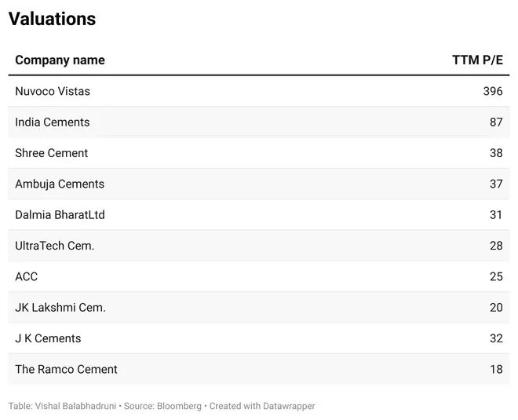Click the Vishal Balabhadruni table credit

(x=75, y=406)
